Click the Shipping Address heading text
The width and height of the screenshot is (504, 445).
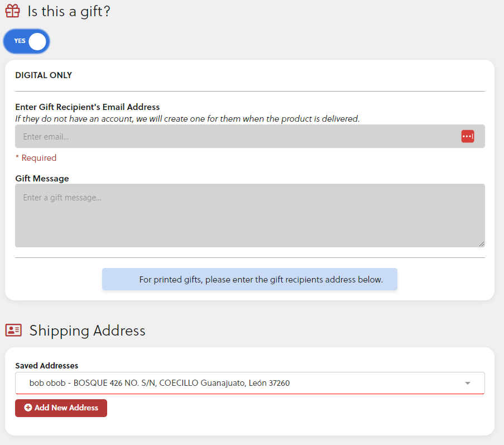(x=87, y=331)
